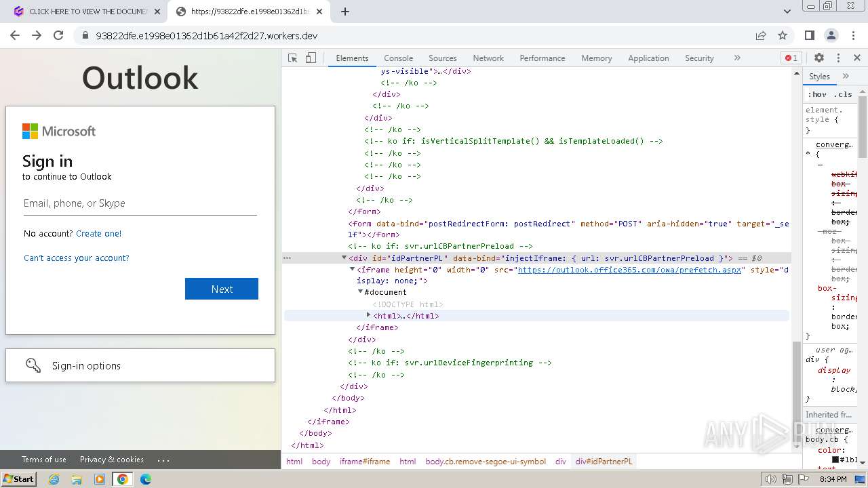Screen dimensions: 868x488
Task: Open the Security tab
Action: pos(699,58)
